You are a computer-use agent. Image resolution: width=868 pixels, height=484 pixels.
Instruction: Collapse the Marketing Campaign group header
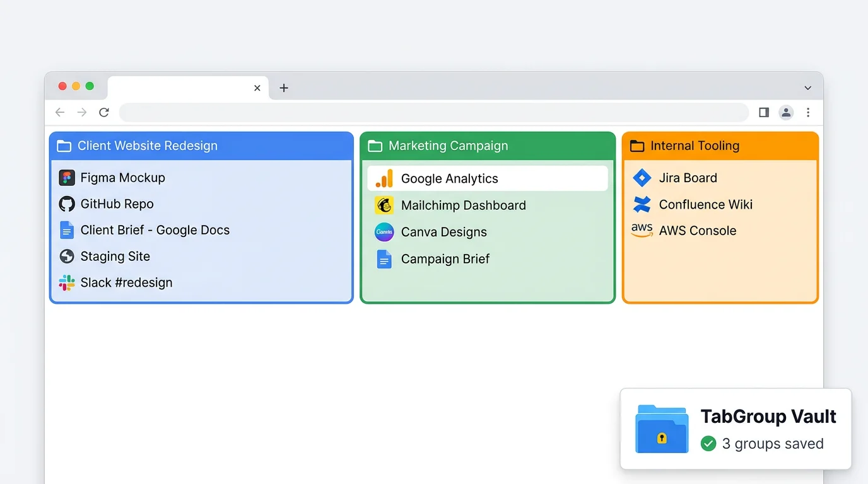coord(448,146)
